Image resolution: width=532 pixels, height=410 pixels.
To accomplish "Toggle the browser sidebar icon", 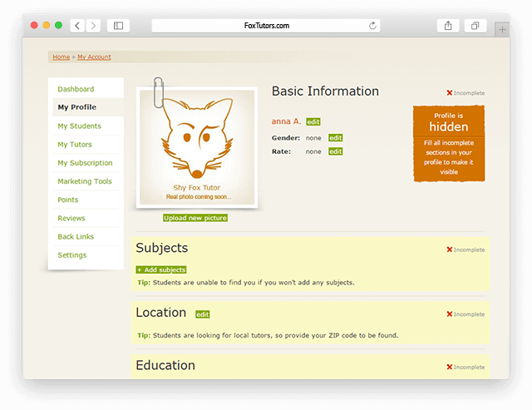I will 118,26.
